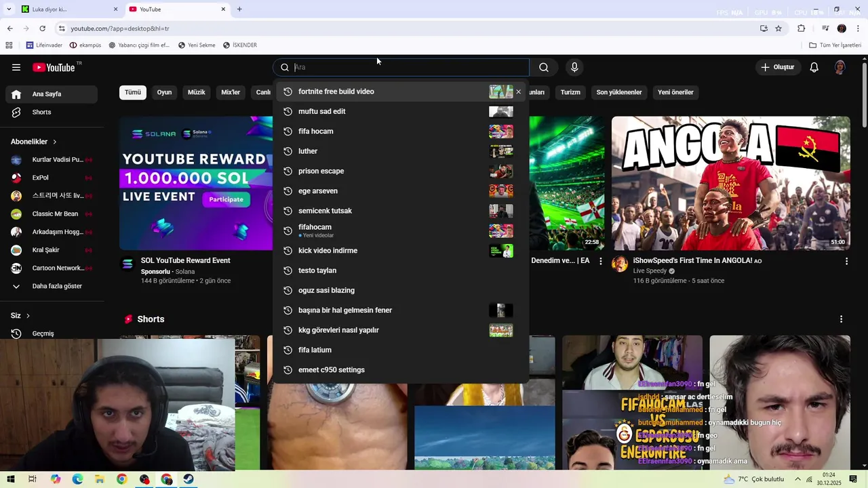Open the ANGOLA video thumbnail
Screen dimensions: 868x488
730,183
